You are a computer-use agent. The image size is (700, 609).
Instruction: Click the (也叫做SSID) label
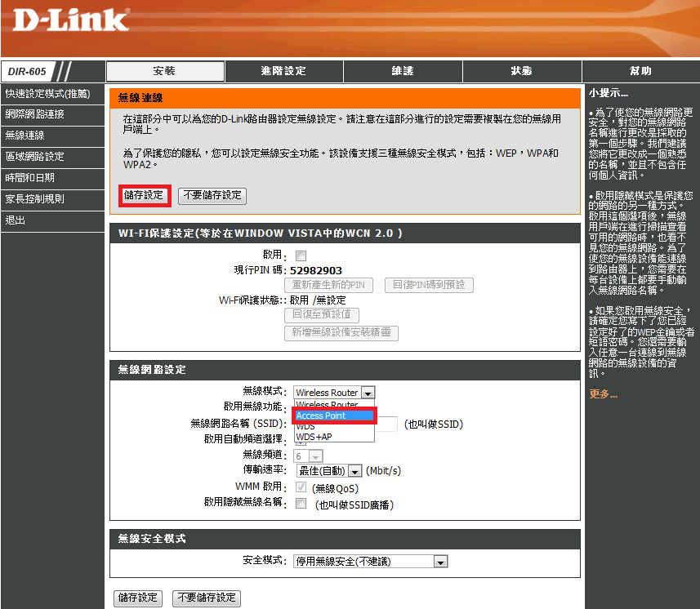pyautogui.click(x=434, y=425)
